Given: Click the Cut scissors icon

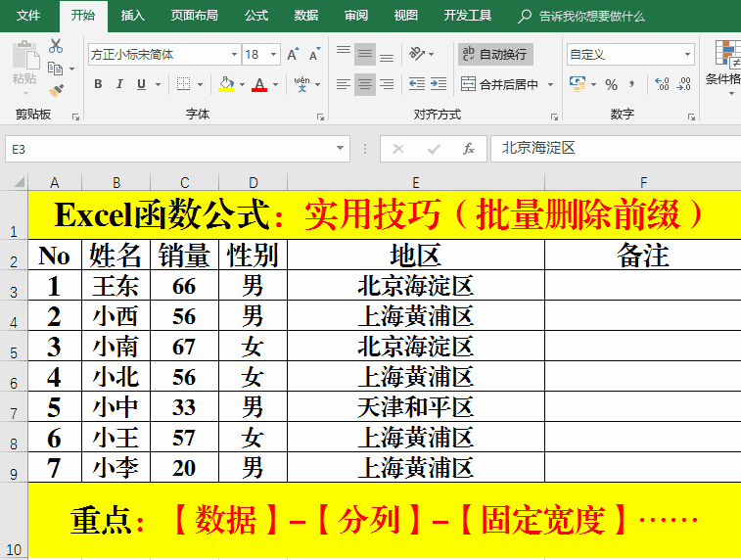Looking at the screenshot, I should point(56,46).
